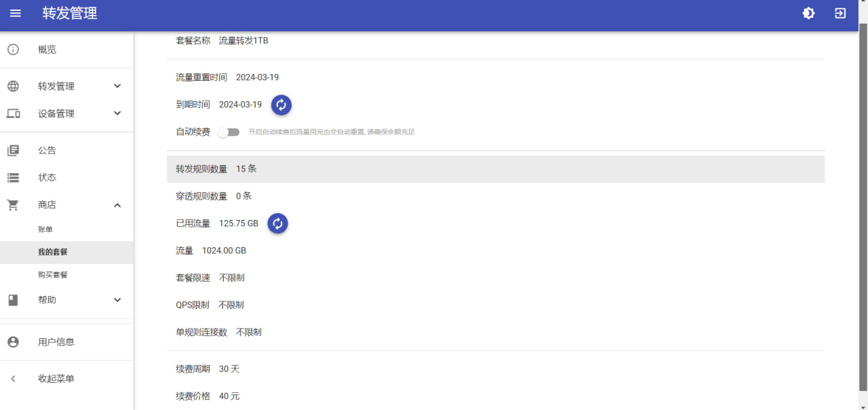Click the hamburger menu icon
Viewport: 868px width, 410px height.
click(15, 14)
